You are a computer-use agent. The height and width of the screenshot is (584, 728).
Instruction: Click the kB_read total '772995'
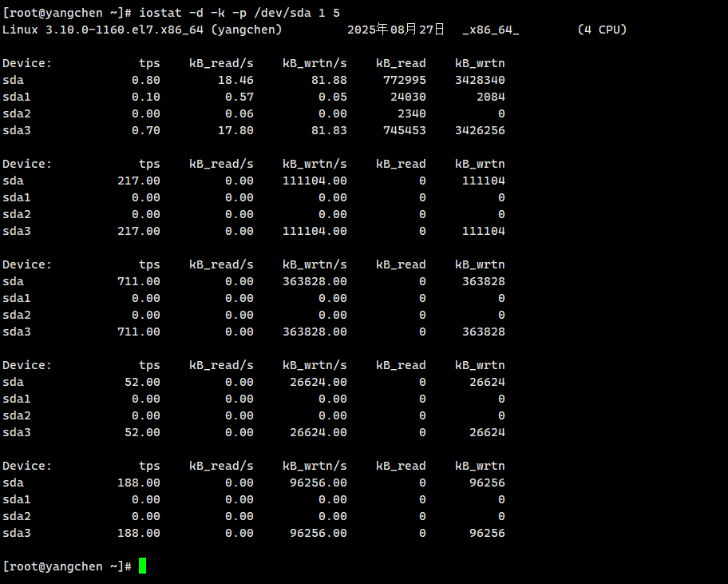405,80
